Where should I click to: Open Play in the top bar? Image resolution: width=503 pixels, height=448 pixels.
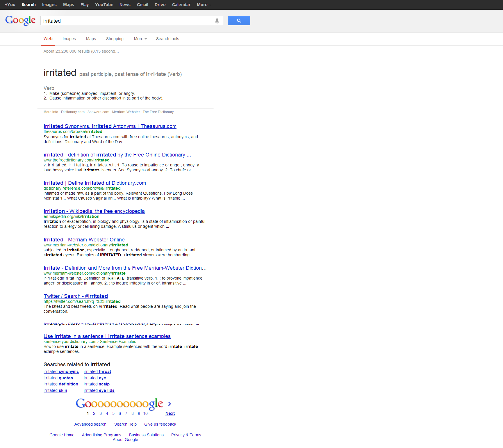tap(85, 5)
